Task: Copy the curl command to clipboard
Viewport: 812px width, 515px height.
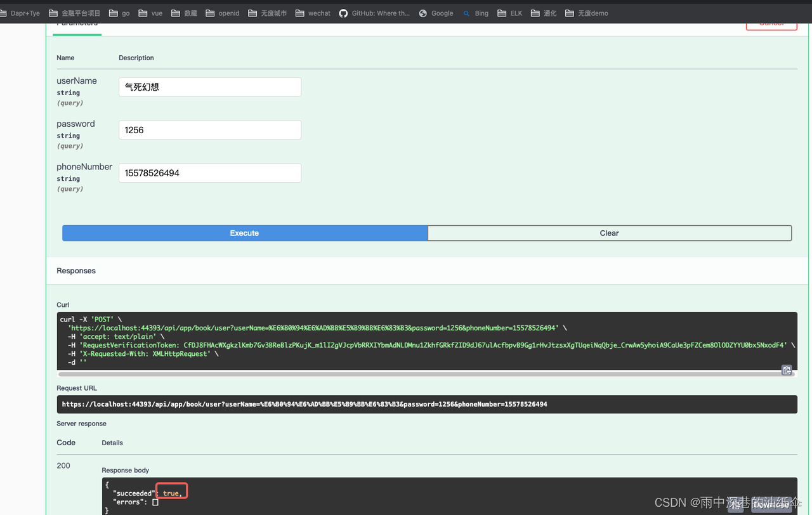Action: coord(787,370)
